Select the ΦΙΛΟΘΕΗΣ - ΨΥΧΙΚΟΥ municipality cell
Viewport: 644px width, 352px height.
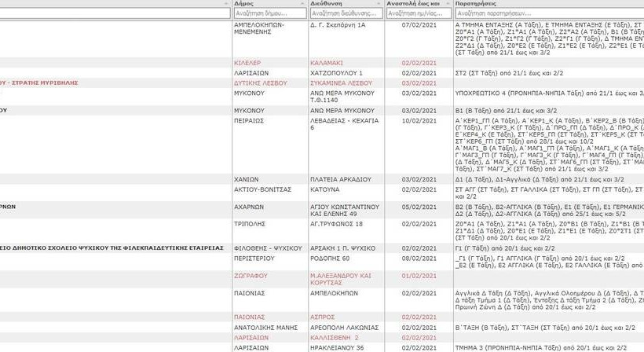(268, 247)
